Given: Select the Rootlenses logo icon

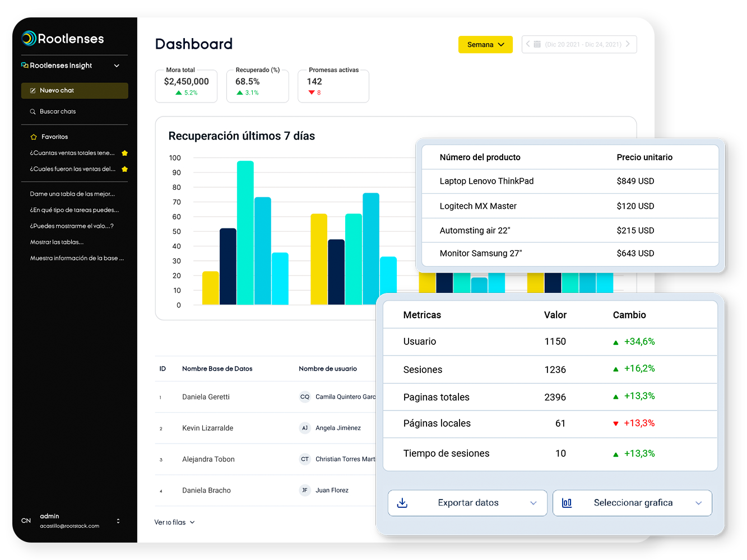Looking at the screenshot, I should [28, 38].
